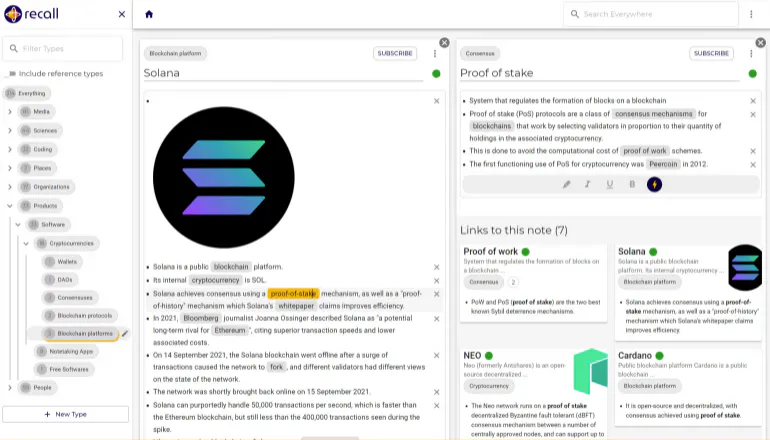Select the Blockchain protocols type
Image resolution: width=770 pixels, height=440 pixels.
[80, 316]
